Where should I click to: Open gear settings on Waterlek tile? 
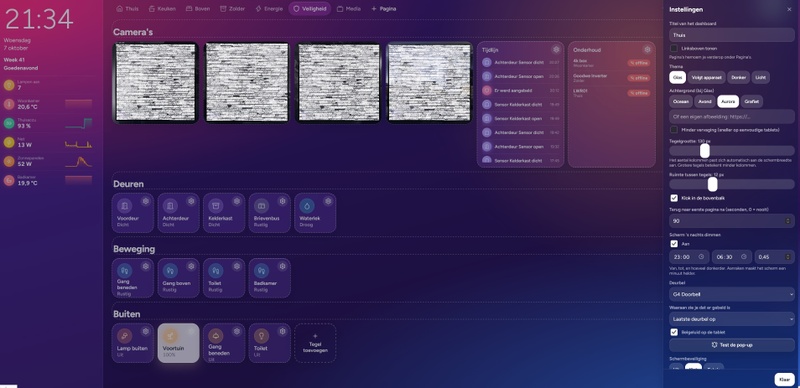[x=328, y=201]
